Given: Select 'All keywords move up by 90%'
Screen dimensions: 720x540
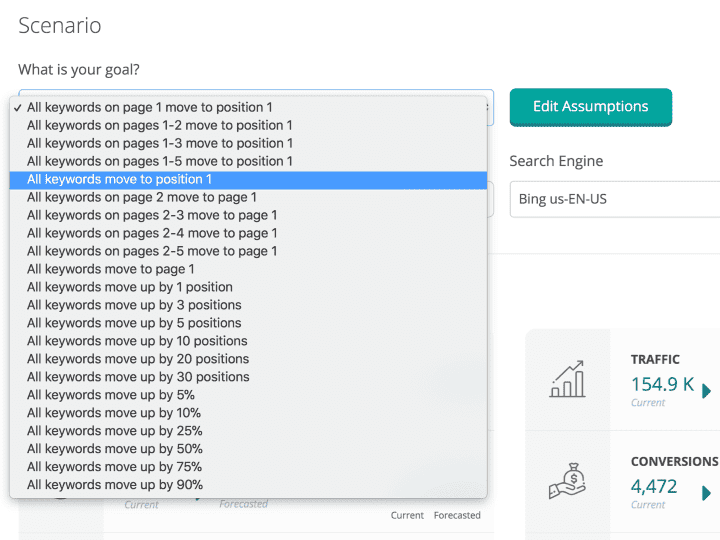Looking at the screenshot, I should click(114, 485).
